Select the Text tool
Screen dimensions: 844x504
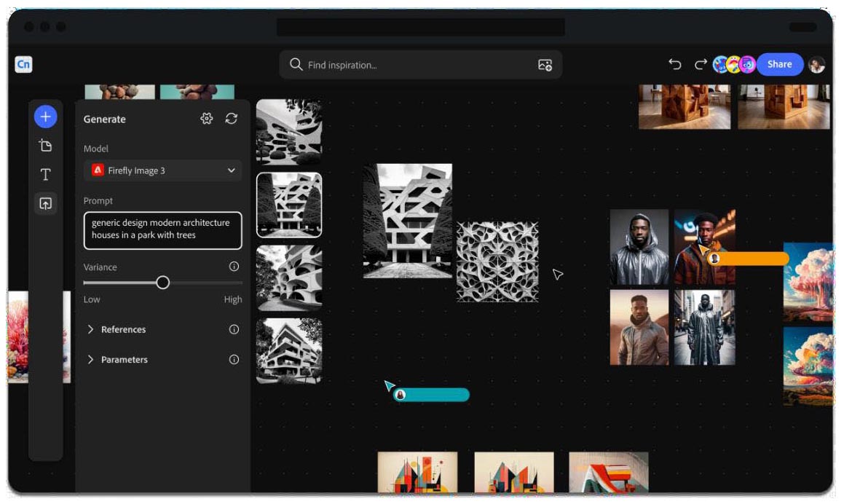click(46, 175)
